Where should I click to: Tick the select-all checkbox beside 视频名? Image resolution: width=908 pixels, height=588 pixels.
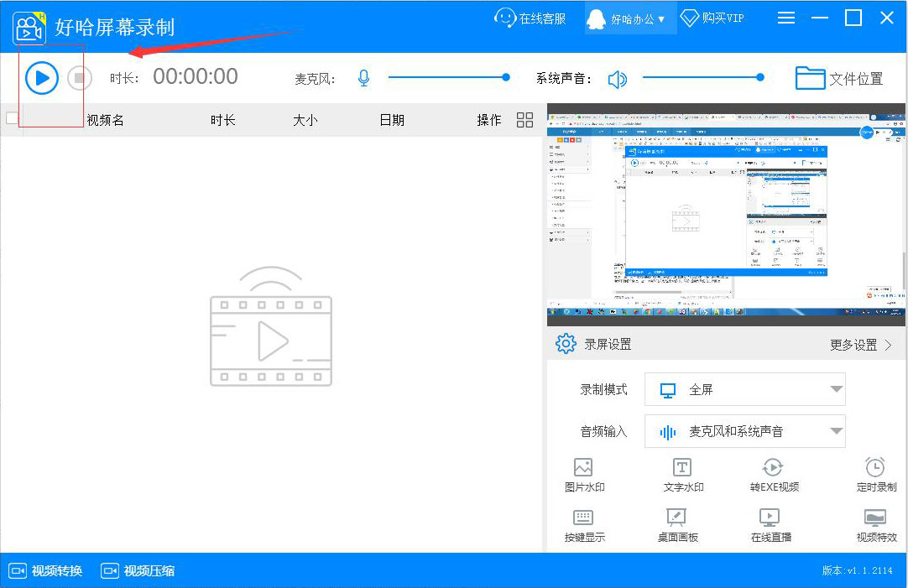(x=12, y=118)
